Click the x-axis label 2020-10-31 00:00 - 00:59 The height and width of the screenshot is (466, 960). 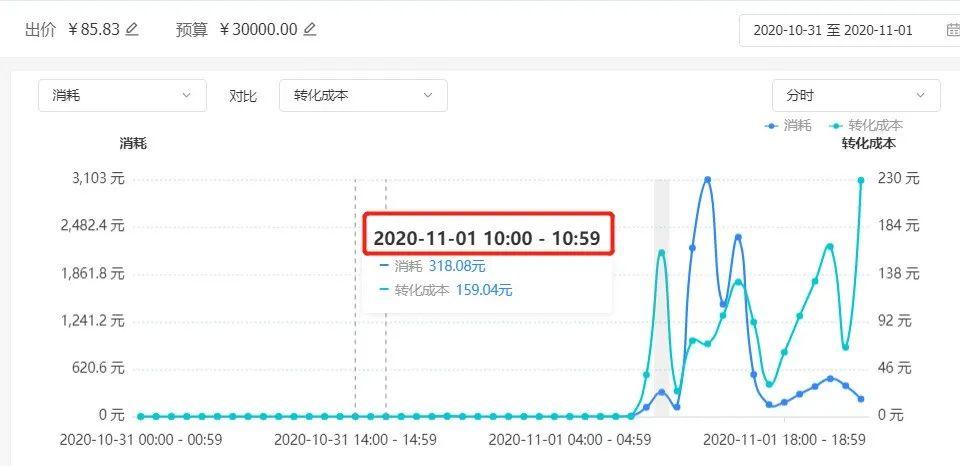point(141,440)
